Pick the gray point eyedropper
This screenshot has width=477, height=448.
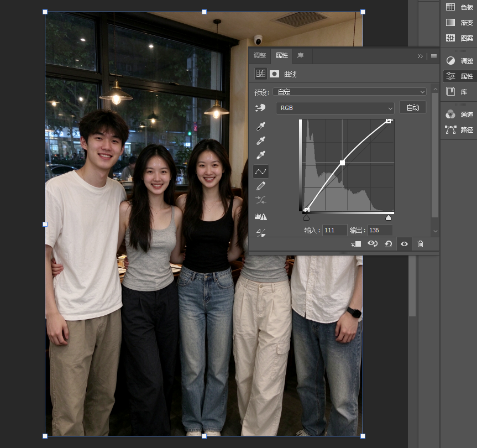(x=261, y=140)
